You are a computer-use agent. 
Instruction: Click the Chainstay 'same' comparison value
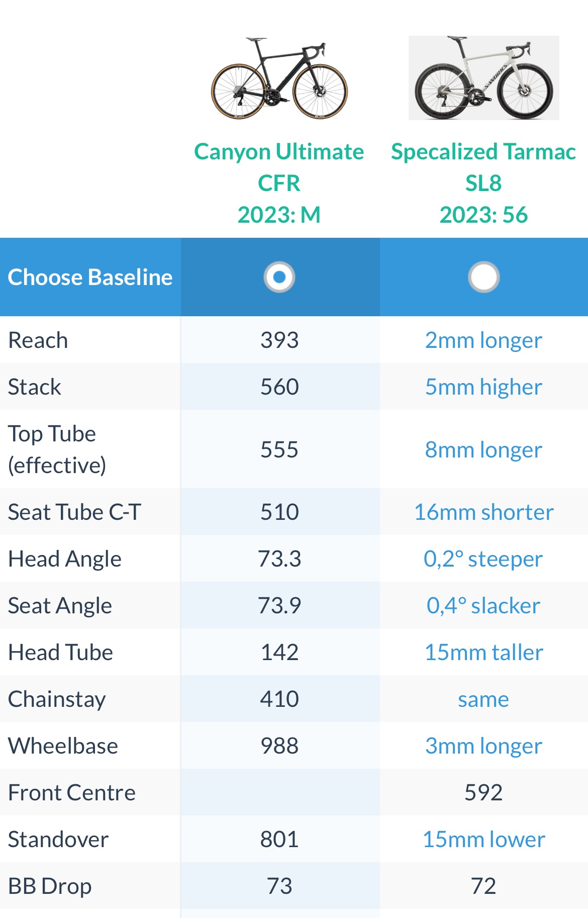point(483,699)
